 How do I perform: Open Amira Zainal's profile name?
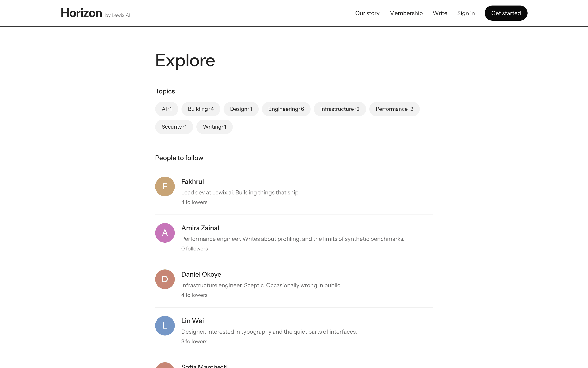tap(200, 228)
